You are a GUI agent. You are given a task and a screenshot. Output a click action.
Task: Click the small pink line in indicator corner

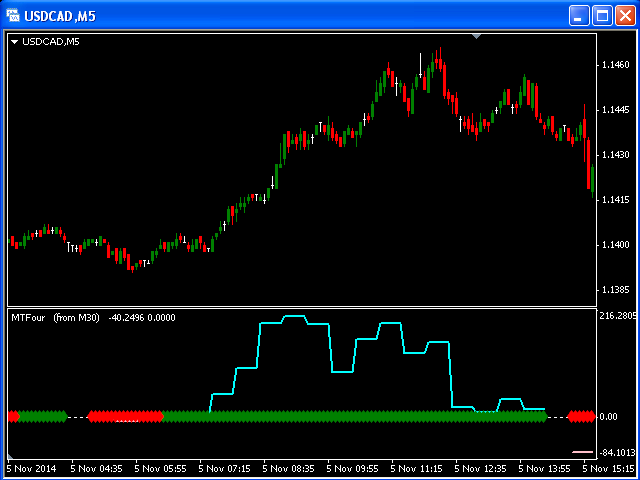[582, 452]
